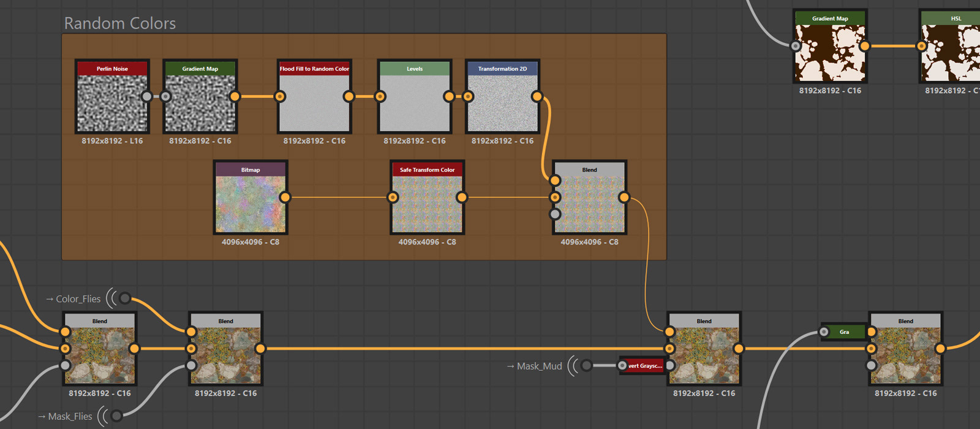
Task: Click the Mask_Mud portal connector
Action: click(x=586, y=365)
